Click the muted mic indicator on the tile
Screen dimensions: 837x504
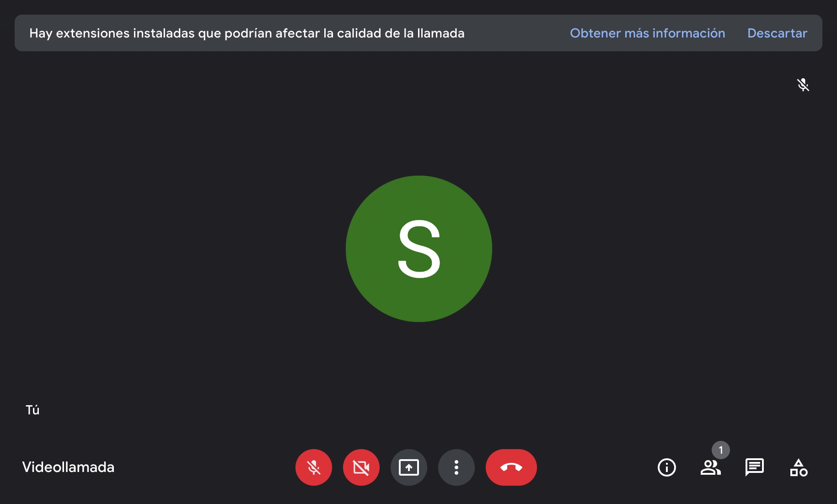[803, 85]
